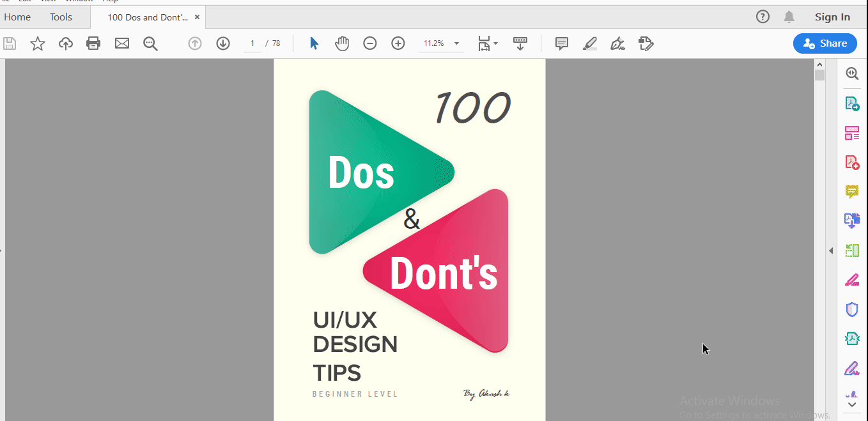Print the document with the printer icon
The image size is (868, 421).
[93, 43]
